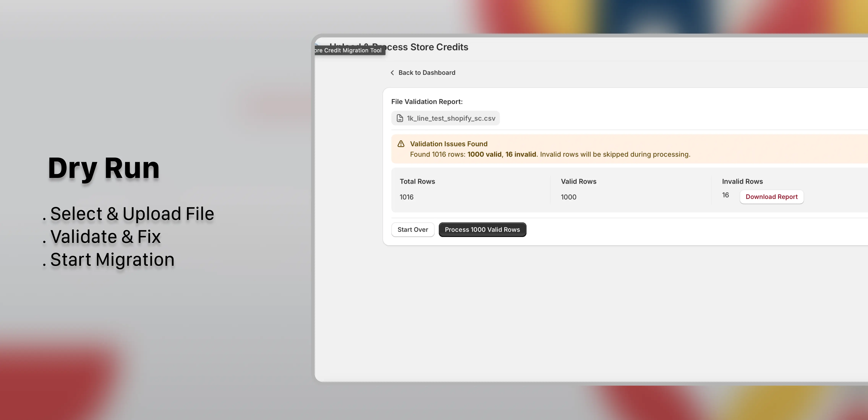Click Process 1000 Valid Rows
Image resolution: width=868 pixels, height=420 pixels.
(482, 229)
